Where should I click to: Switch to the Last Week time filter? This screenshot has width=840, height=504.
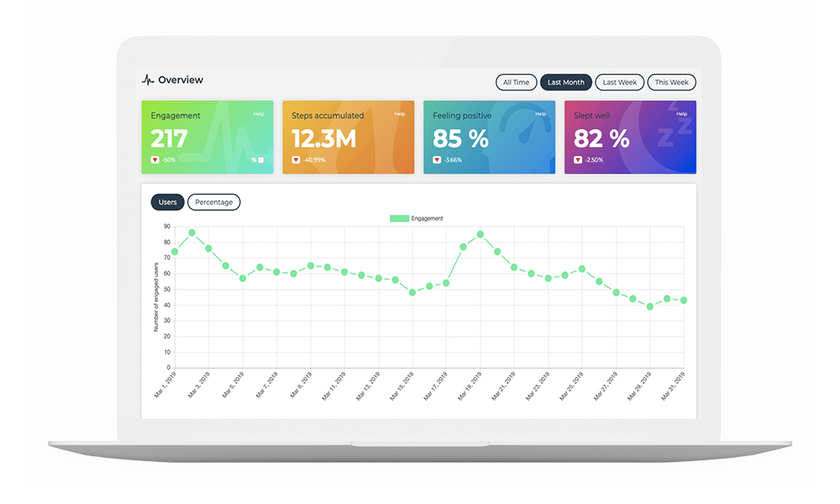tap(619, 81)
